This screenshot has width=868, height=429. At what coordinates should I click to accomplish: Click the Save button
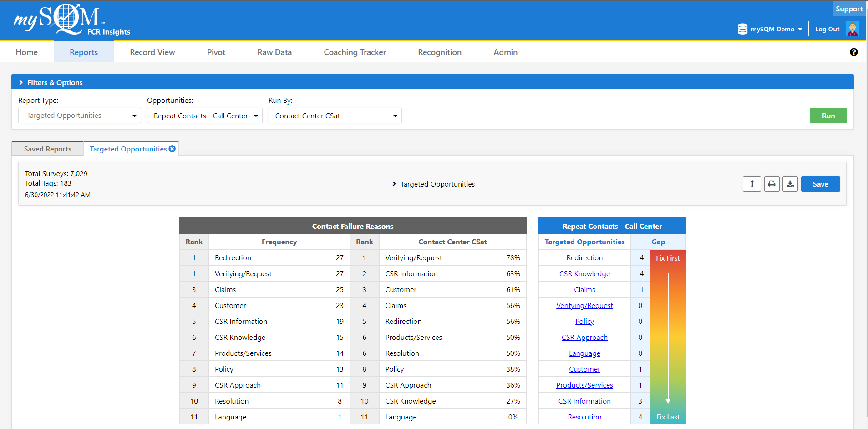pyautogui.click(x=820, y=184)
